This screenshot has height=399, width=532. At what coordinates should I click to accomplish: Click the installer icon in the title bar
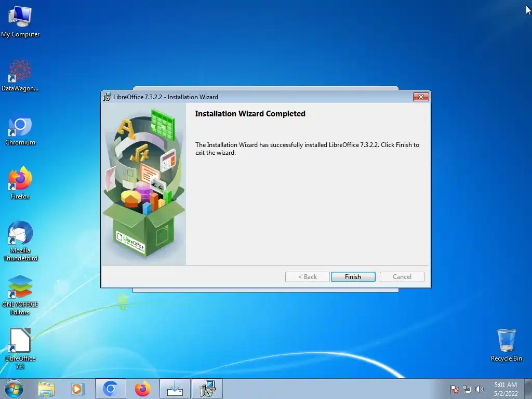point(107,97)
